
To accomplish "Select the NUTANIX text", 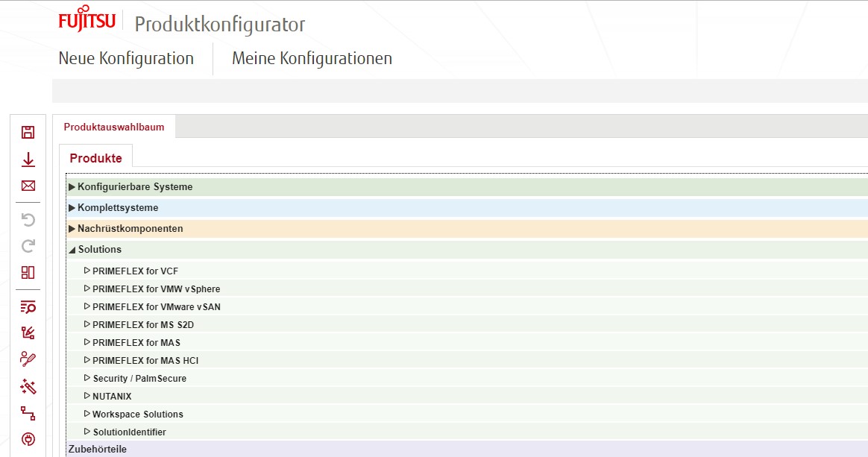I will (112, 396).
